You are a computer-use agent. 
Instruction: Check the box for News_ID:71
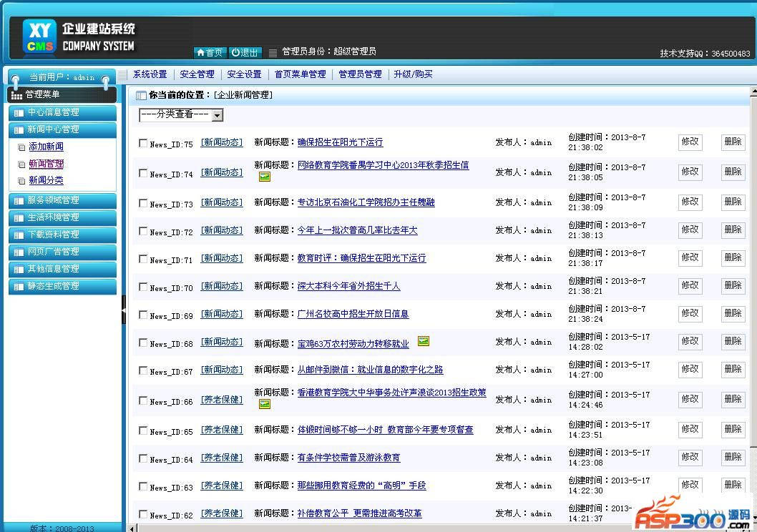[x=143, y=259]
